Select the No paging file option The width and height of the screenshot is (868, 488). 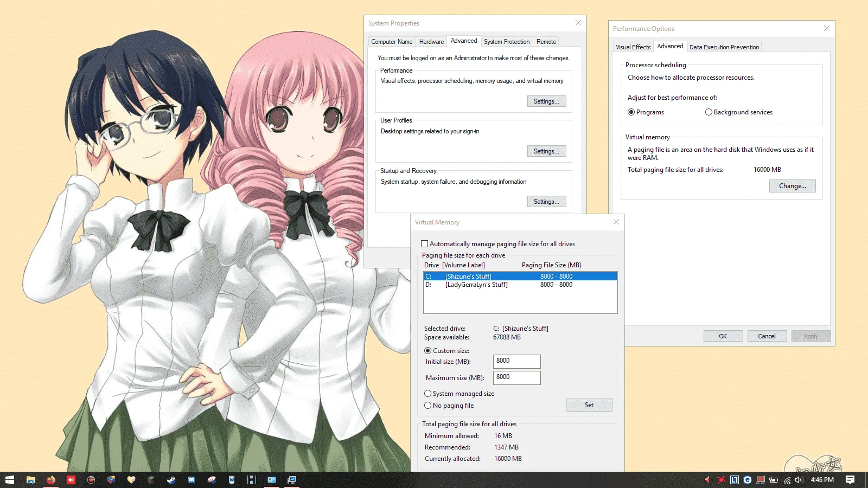coord(428,406)
